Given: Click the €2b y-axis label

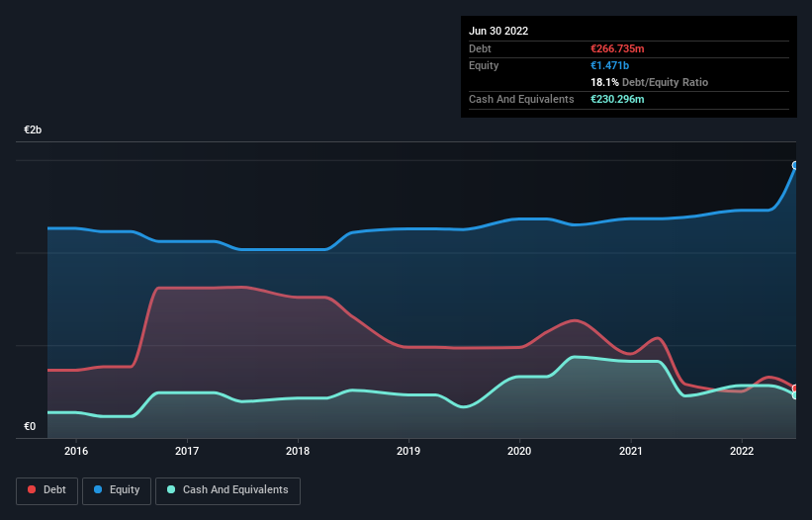Looking at the screenshot, I should click(x=33, y=130).
